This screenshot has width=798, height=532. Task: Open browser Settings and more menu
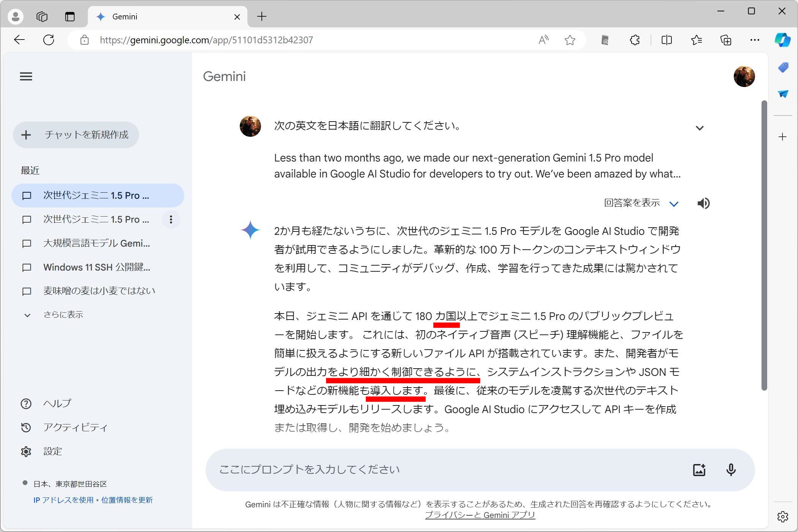tap(755, 40)
